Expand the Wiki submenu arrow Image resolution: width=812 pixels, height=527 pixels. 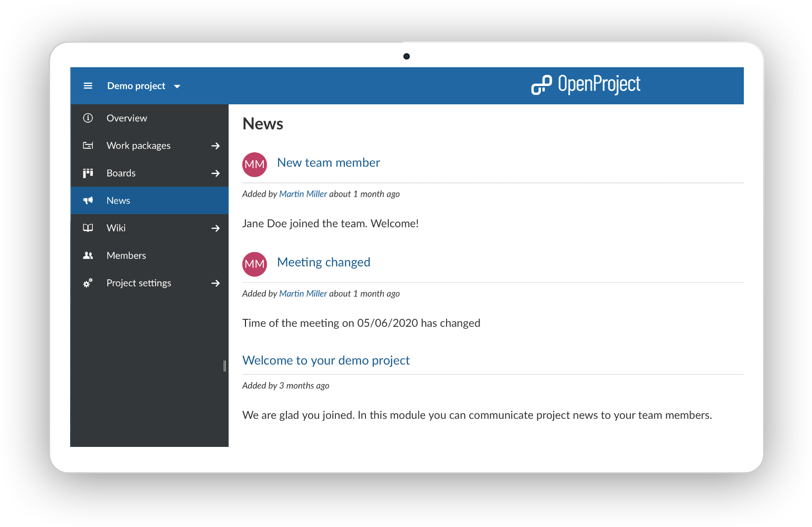pyautogui.click(x=215, y=228)
